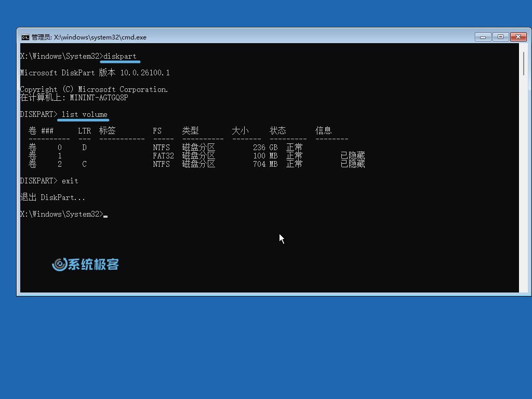Click the '状态' column header
Screen dimensions: 532x399
pyautogui.click(x=278, y=130)
